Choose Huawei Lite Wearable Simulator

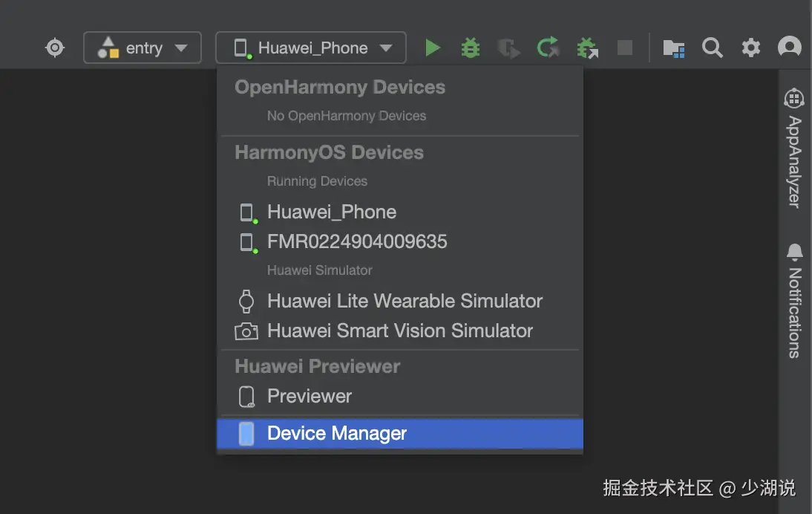click(x=400, y=301)
